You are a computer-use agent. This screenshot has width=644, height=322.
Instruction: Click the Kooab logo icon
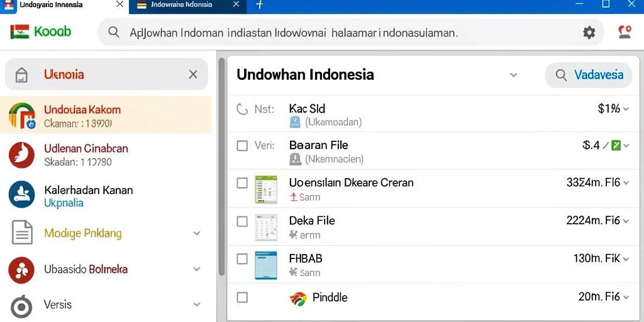(19, 32)
